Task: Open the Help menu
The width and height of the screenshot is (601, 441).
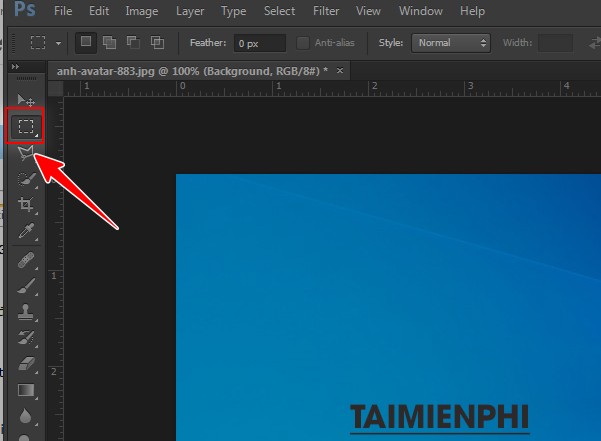Action: (472, 11)
